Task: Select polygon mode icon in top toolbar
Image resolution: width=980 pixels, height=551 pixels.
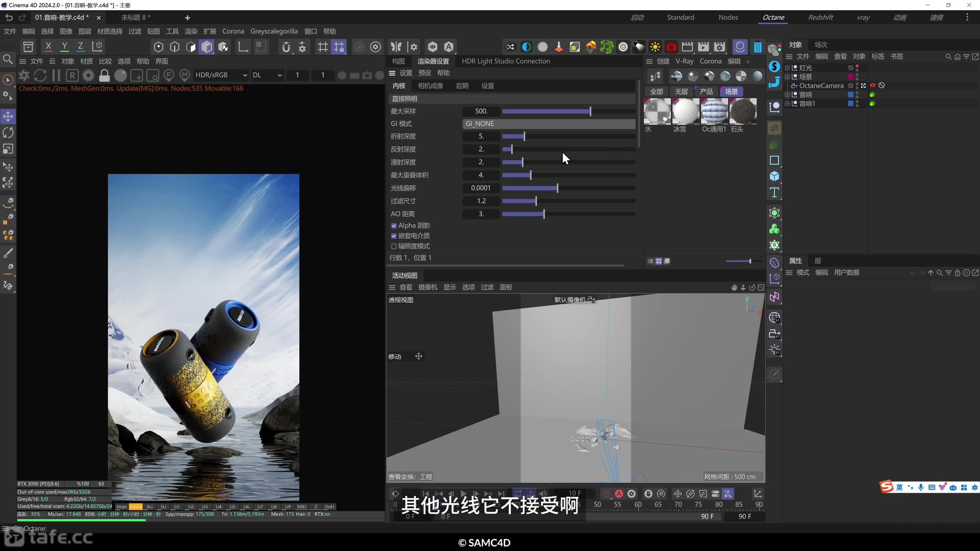Action: [207, 47]
